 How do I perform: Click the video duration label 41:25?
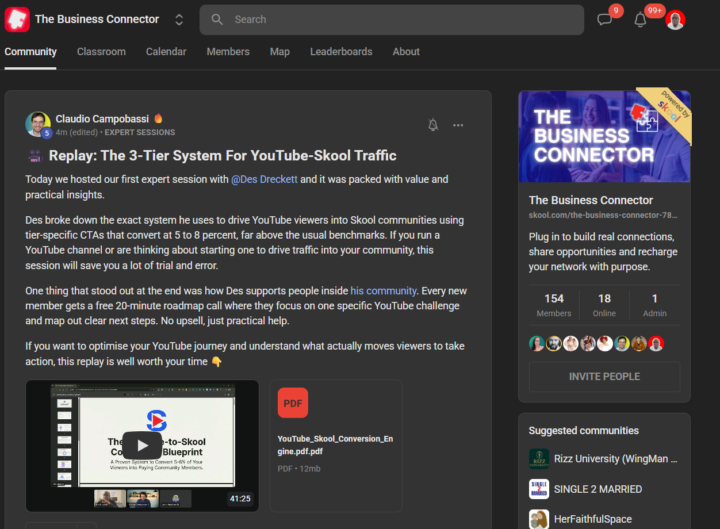(240, 499)
